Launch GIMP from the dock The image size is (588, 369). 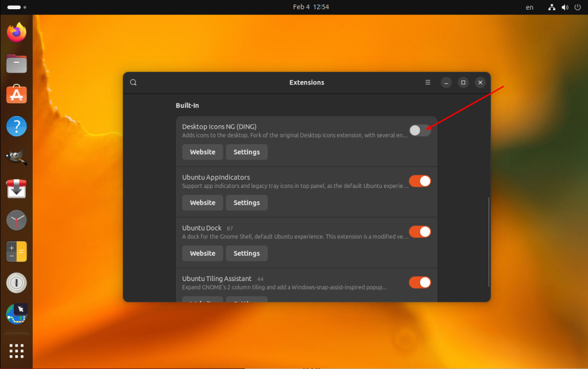pos(17,157)
